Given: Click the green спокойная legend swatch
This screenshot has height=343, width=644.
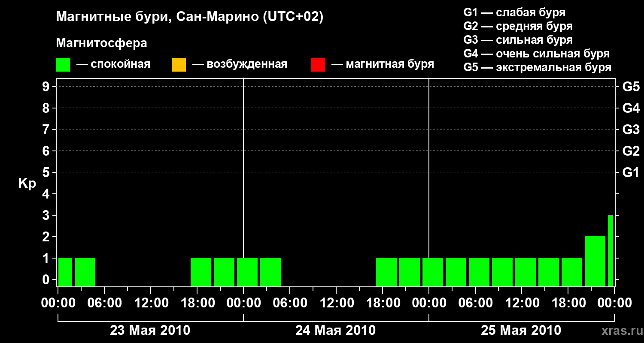Looking at the screenshot, I should (x=63, y=65).
